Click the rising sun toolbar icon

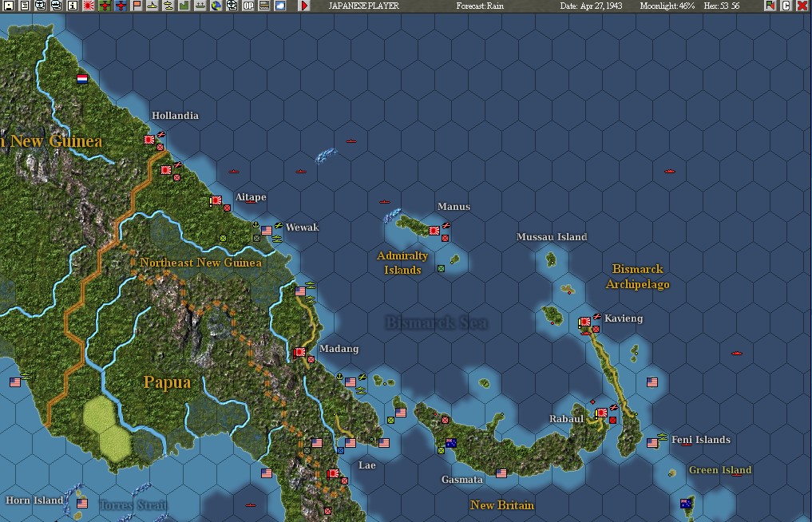[x=87, y=7]
